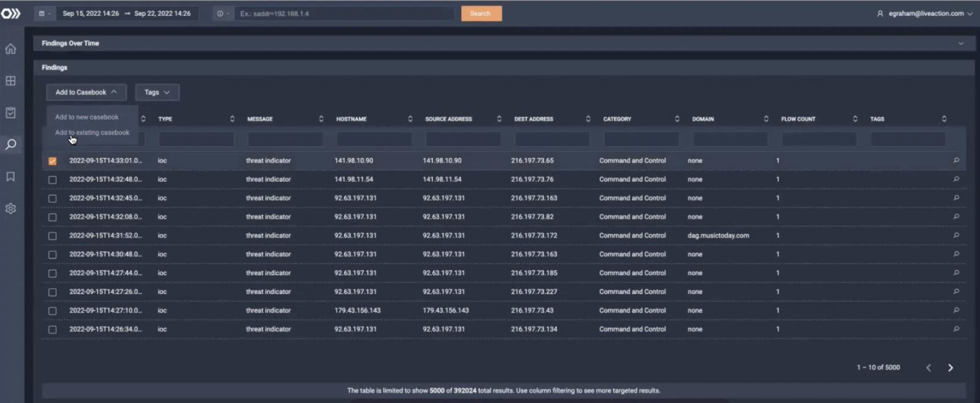Viewport: 980px width, 403px height.
Task: Sort by the HOSTNAME column arrows
Action: pos(410,119)
